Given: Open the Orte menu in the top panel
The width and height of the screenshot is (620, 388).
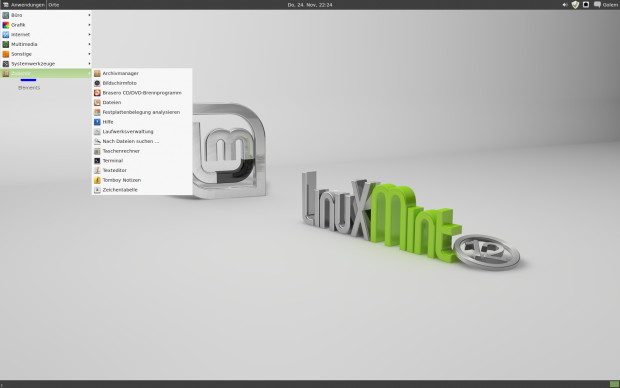Looking at the screenshot, I should pyautogui.click(x=54, y=5).
